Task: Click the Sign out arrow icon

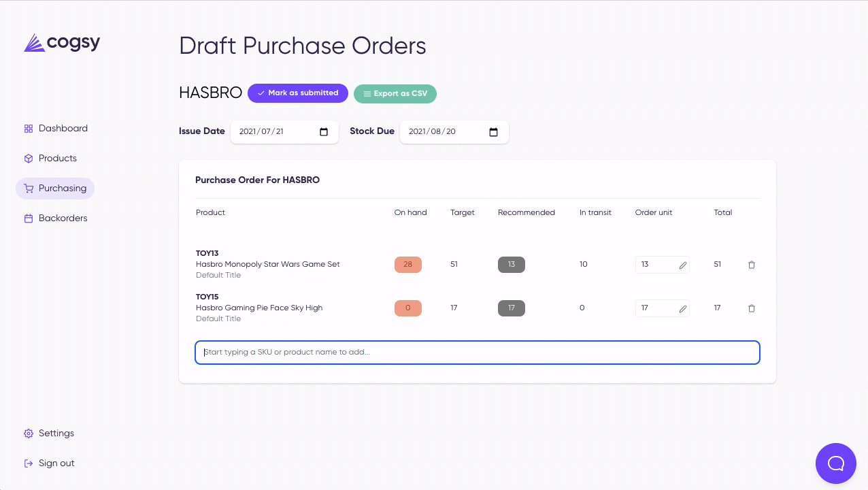Action: click(x=29, y=463)
